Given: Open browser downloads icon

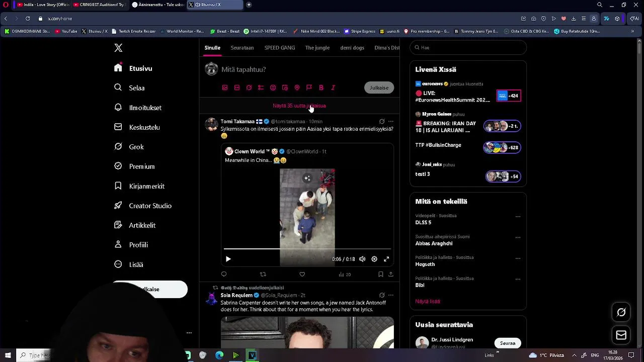Looking at the screenshot, I should coord(574,19).
